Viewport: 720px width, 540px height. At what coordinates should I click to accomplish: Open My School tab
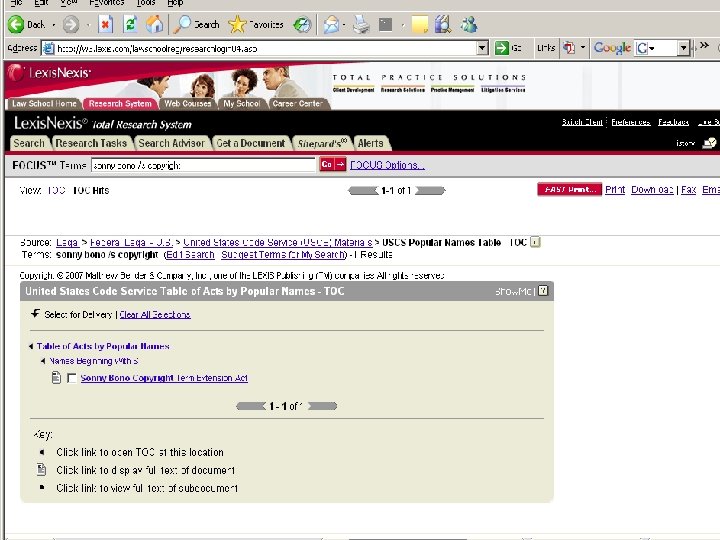242,104
